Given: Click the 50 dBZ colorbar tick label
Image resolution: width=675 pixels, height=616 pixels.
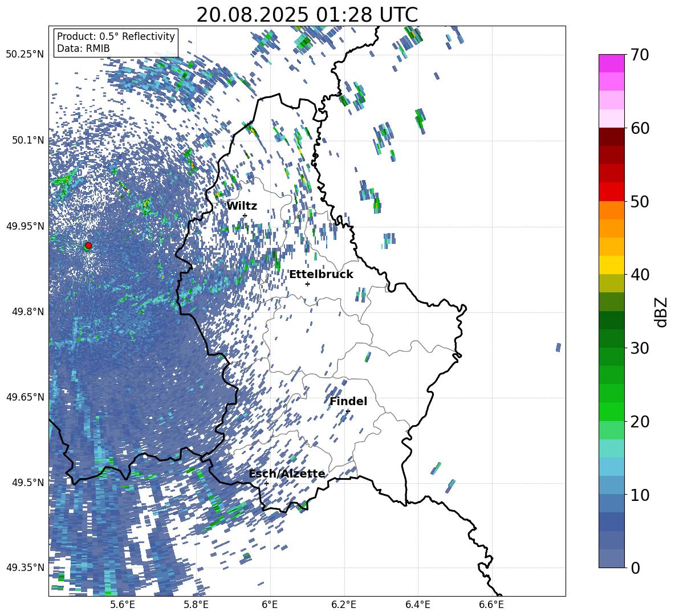Looking at the screenshot, I should coord(640,201).
